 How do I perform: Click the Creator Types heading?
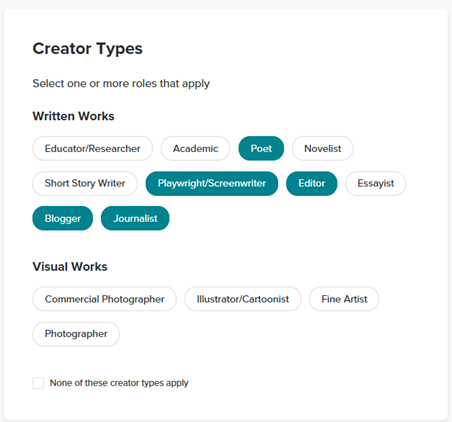(87, 49)
